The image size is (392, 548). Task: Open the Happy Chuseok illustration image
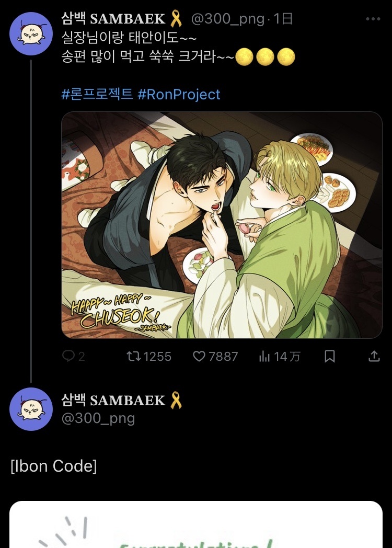tap(222, 225)
